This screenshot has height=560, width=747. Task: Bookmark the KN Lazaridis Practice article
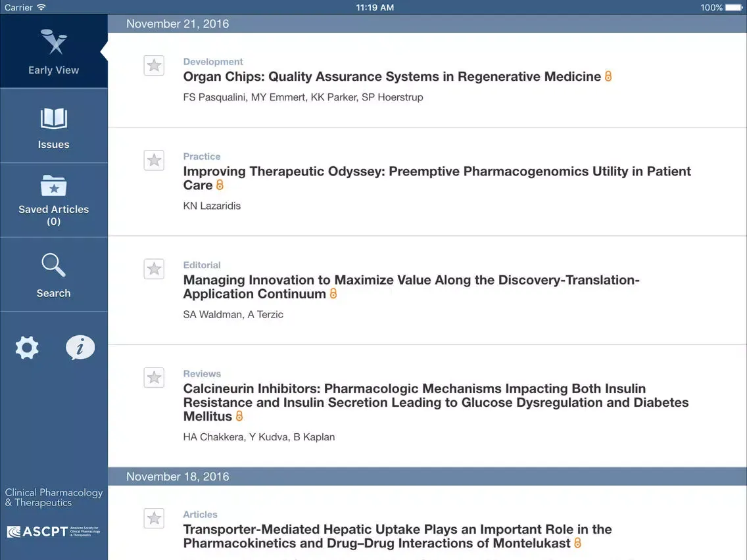tap(154, 160)
